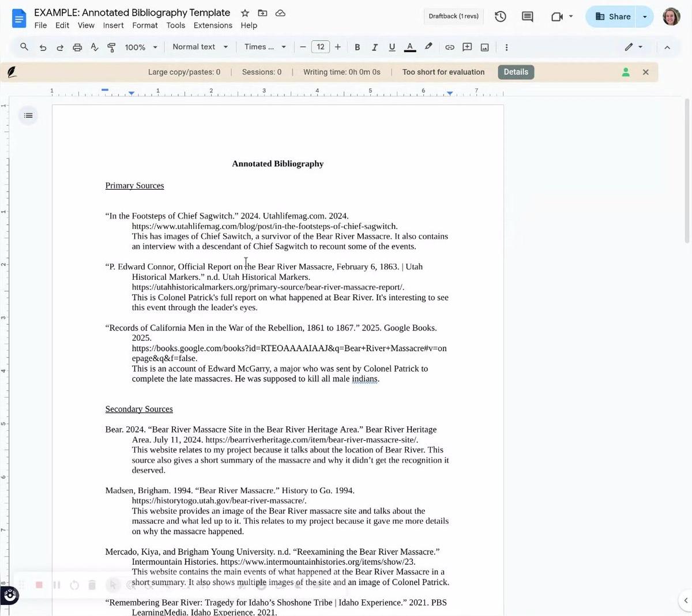Click the Share button
The image size is (692, 616).
tap(612, 16)
